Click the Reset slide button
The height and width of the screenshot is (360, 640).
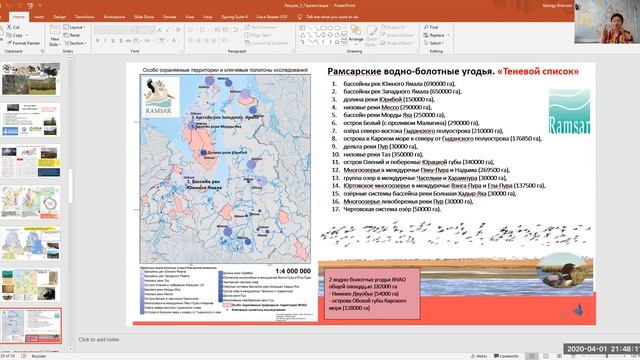click(72, 35)
